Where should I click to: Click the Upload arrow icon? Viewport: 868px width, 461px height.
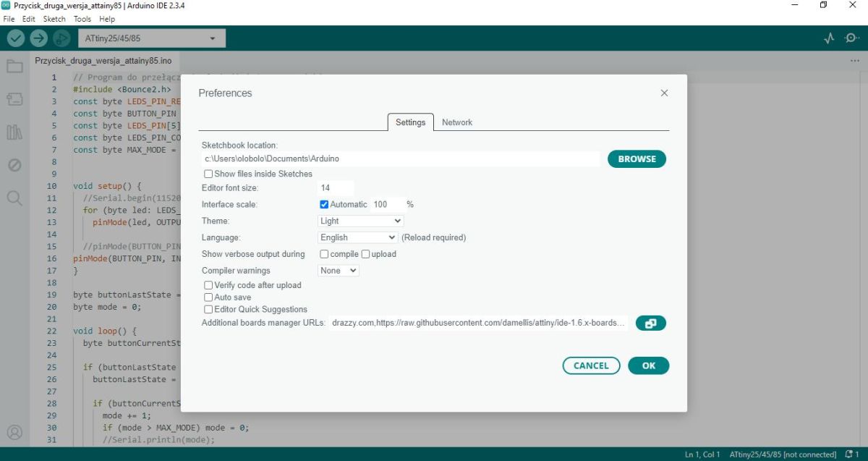[38, 38]
